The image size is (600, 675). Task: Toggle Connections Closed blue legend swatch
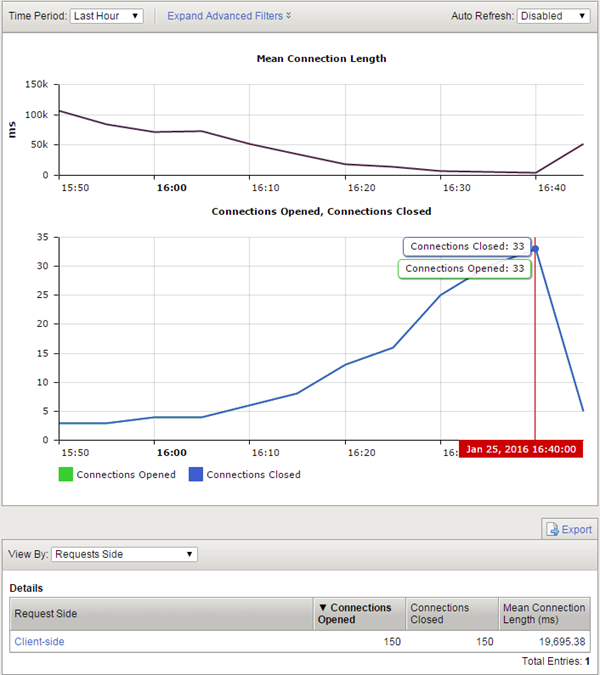tap(196, 475)
